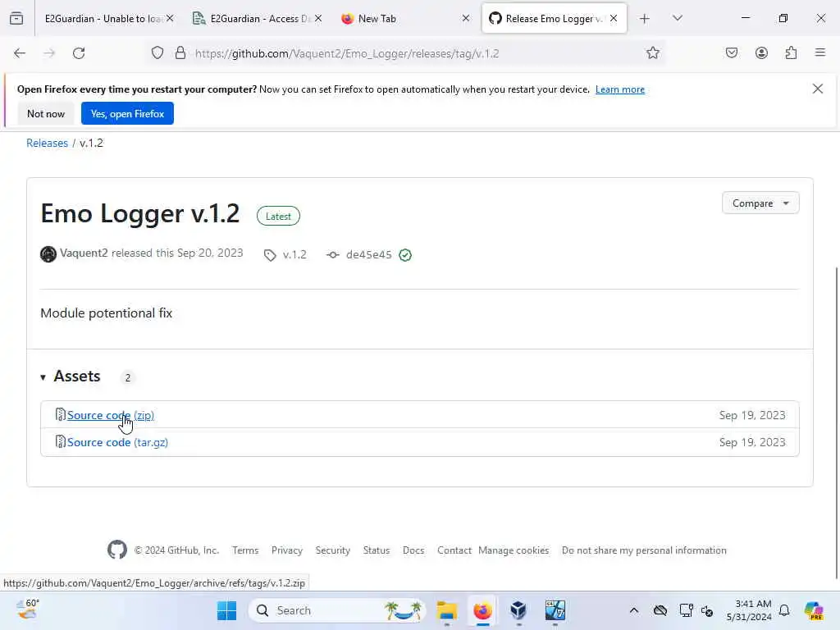This screenshot has width=840, height=630.
Task: Open the Compare dropdown
Action: [760, 203]
